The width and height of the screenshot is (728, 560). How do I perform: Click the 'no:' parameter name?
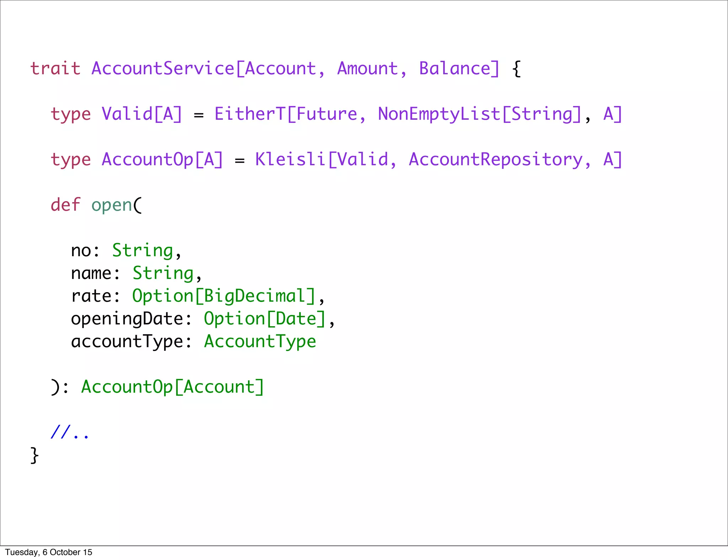pos(86,251)
